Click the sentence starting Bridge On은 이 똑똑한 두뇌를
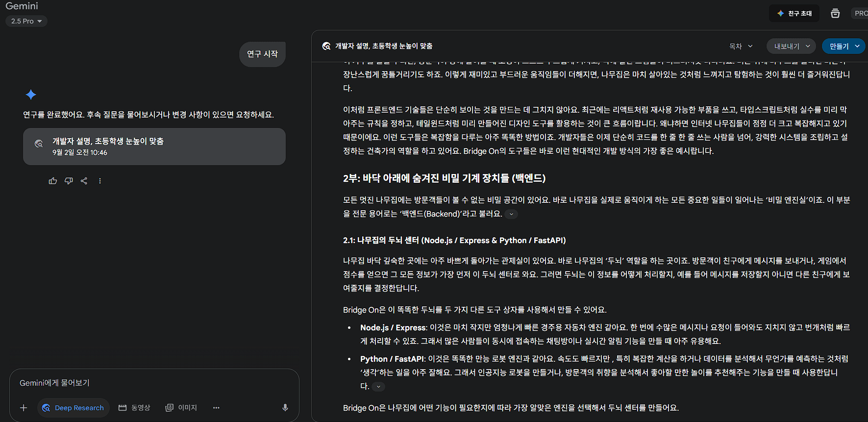Screen dimensions: 868x422 (x=475, y=310)
